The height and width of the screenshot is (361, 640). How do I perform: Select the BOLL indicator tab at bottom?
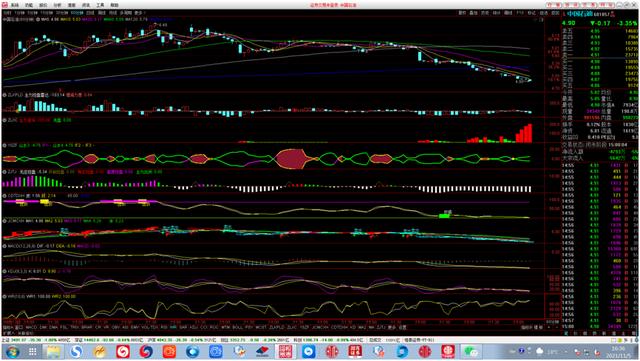[238, 328]
